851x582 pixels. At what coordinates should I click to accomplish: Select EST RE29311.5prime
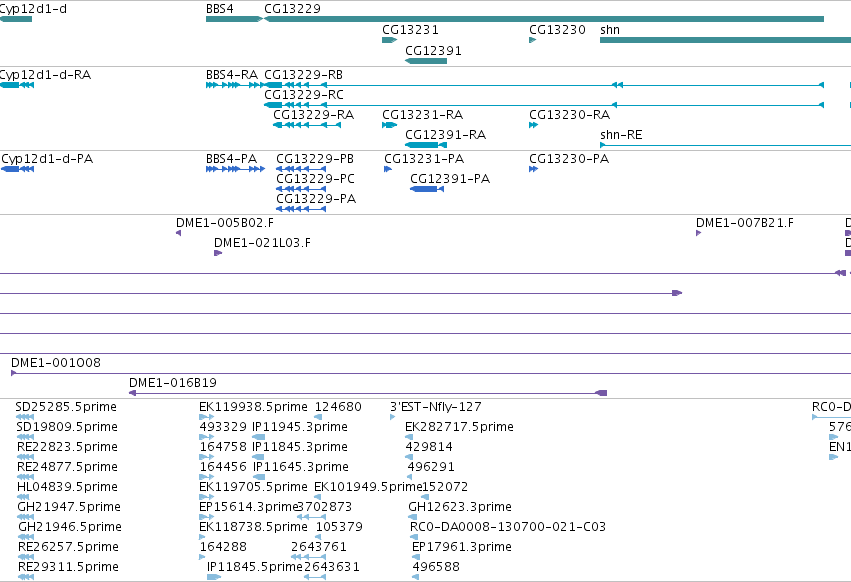[x=26, y=577]
